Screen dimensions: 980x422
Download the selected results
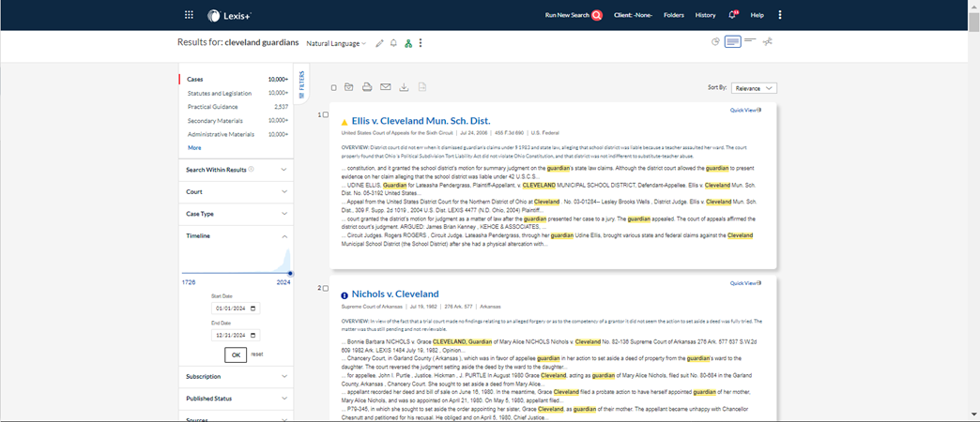(404, 87)
